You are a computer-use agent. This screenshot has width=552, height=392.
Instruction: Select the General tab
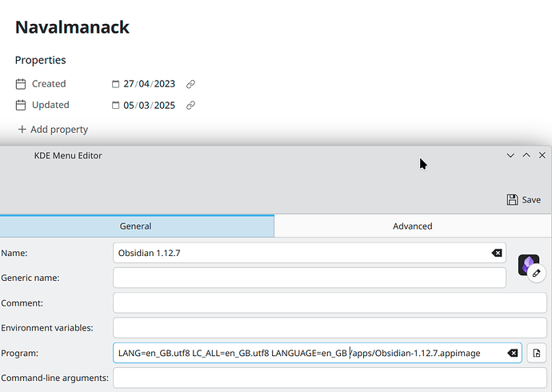(136, 226)
